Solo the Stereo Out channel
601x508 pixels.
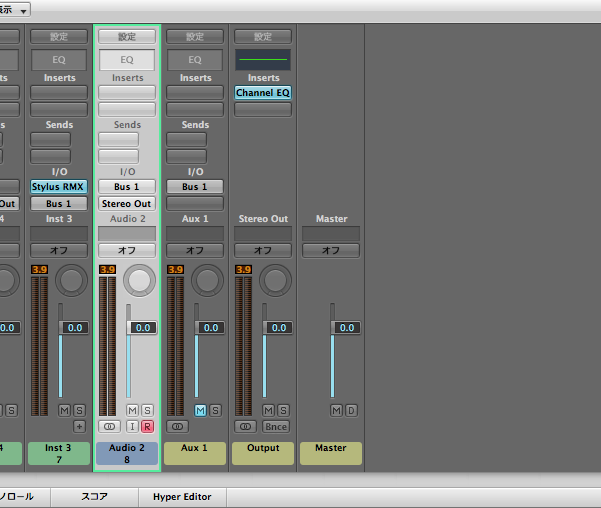[x=283, y=411]
